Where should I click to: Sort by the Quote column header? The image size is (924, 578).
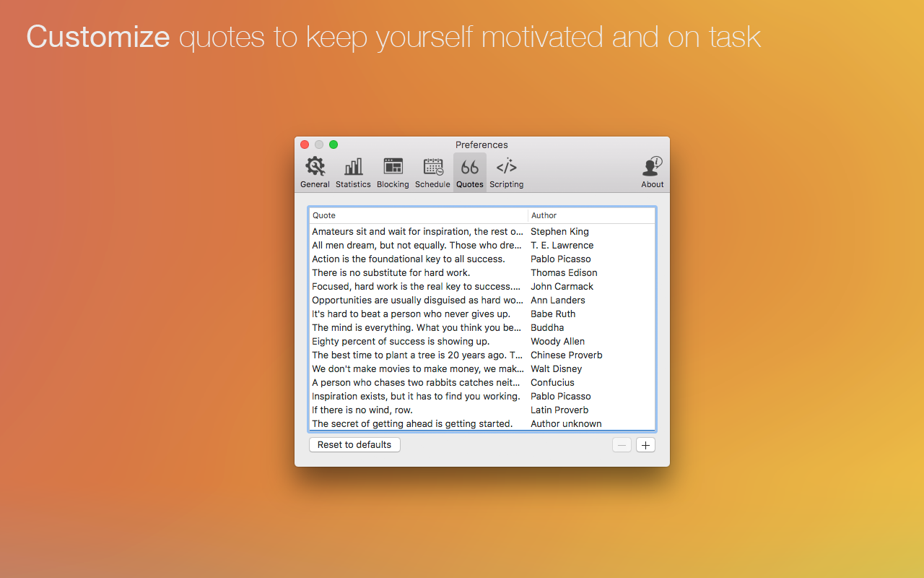coord(417,215)
